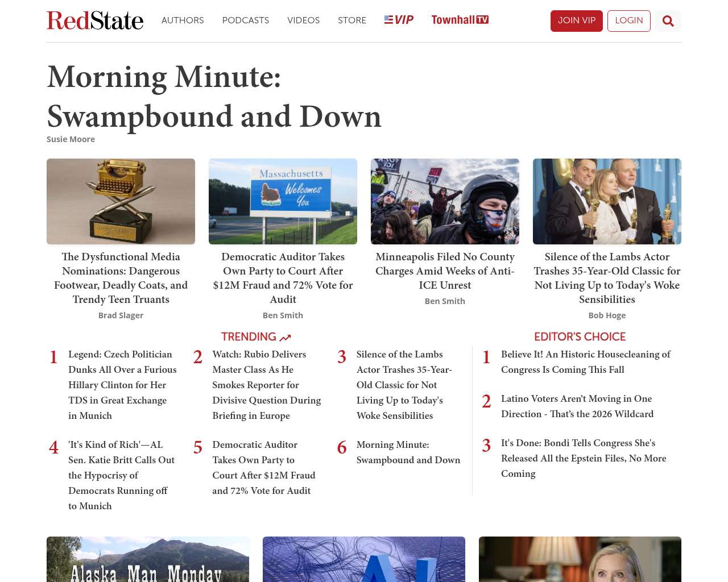Open the Videos section
The height and width of the screenshot is (582, 728).
pos(304,20)
